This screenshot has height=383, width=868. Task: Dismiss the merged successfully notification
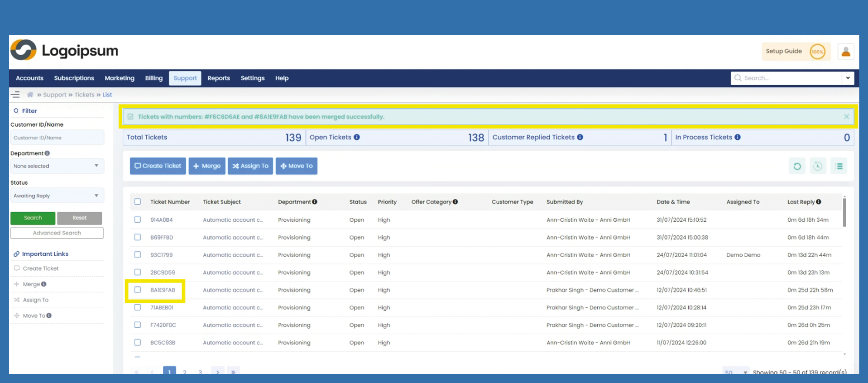click(x=846, y=117)
